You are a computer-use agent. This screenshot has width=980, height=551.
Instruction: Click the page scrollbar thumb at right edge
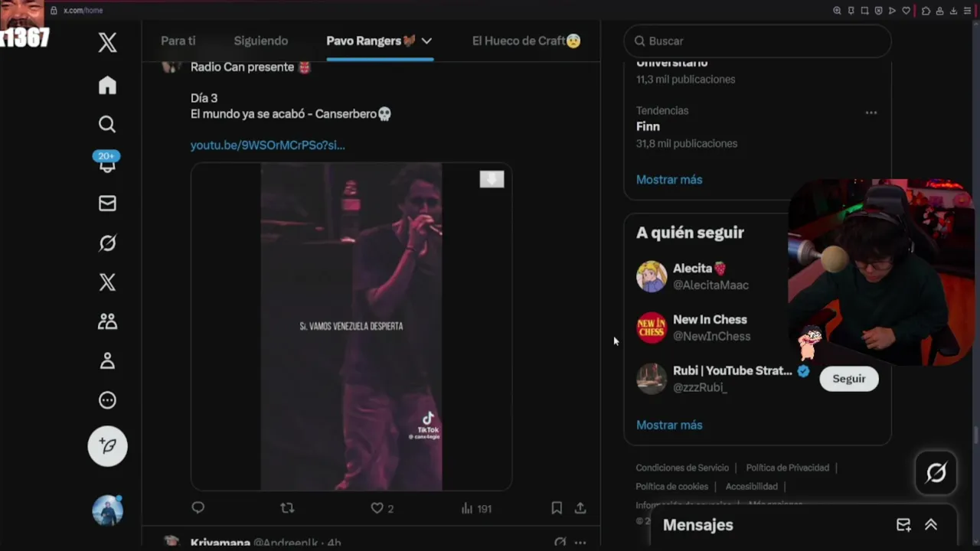click(975, 435)
